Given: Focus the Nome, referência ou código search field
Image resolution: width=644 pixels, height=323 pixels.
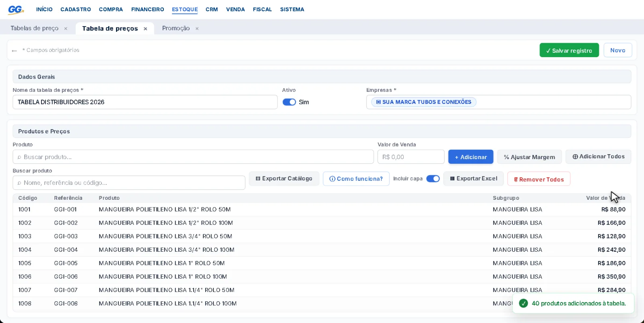Looking at the screenshot, I should (x=129, y=183).
